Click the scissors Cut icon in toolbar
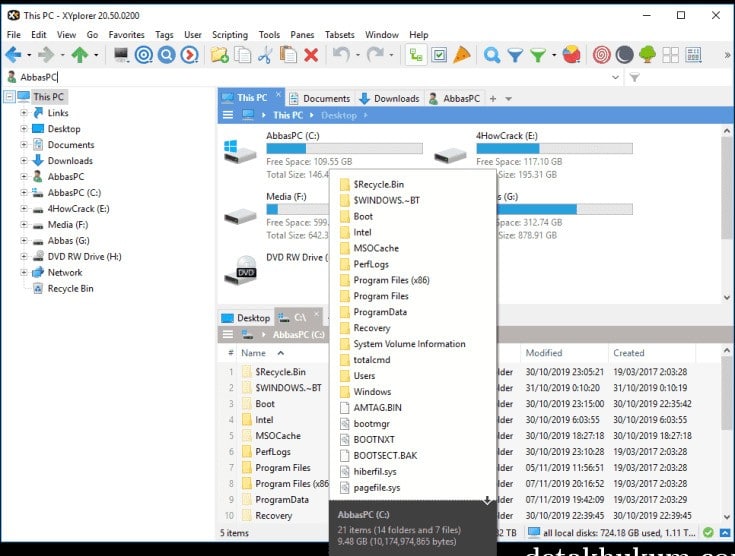735x556 pixels. 265,55
